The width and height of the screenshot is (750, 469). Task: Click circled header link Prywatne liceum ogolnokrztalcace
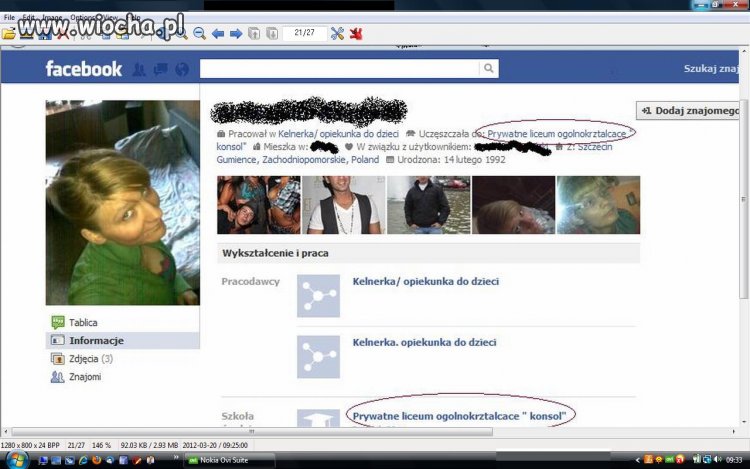(x=557, y=134)
